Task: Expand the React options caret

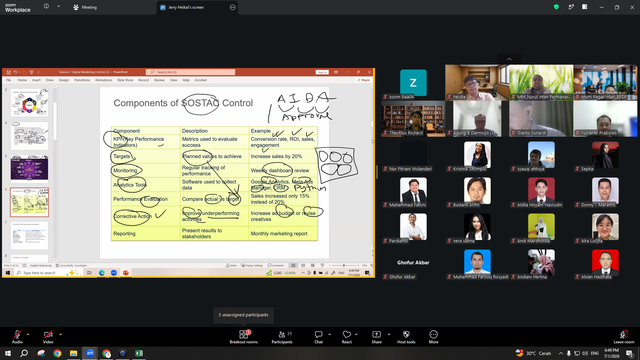Action: pyautogui.click(x=356, y=334)
